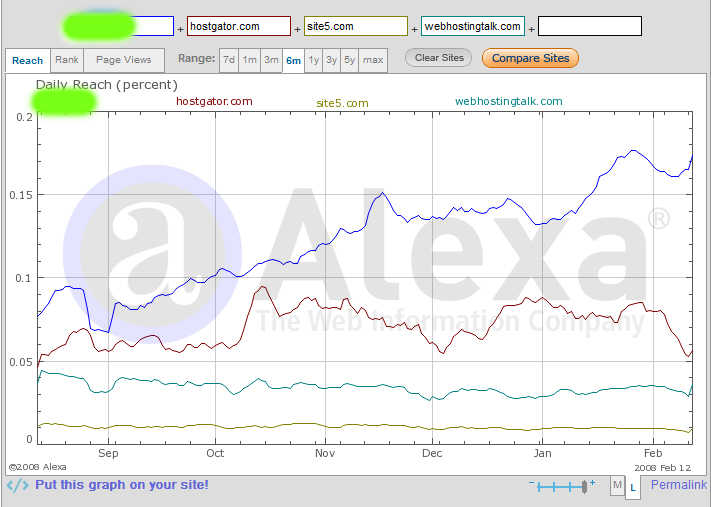Click the Nov axis label
Viewport: 711px width, 507px height.
coord(325,453)
